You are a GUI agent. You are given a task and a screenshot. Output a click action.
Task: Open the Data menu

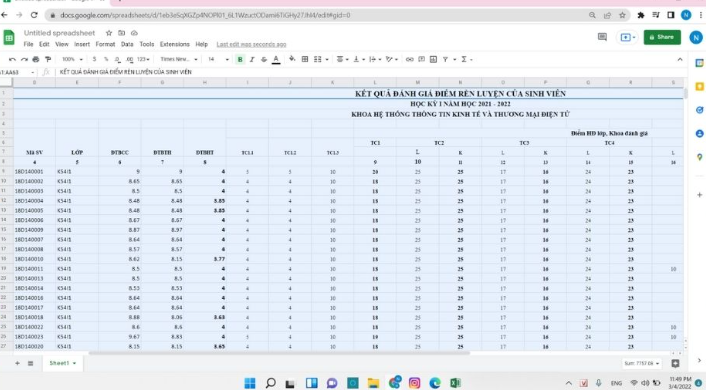pos(127,44)
